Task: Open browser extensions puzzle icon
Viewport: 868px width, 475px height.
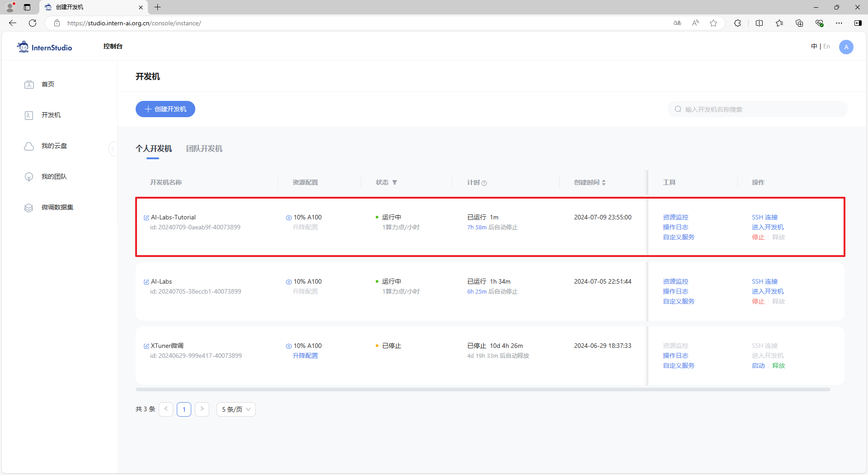Action: [737, 23]
